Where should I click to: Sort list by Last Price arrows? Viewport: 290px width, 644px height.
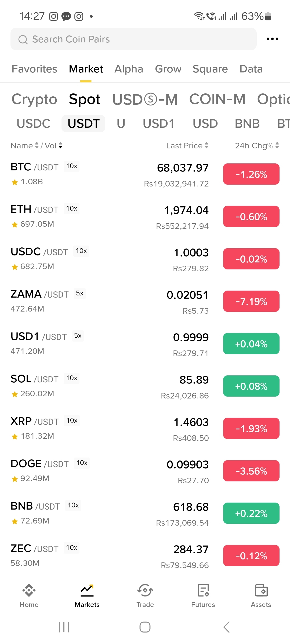[x=206, y=145]
